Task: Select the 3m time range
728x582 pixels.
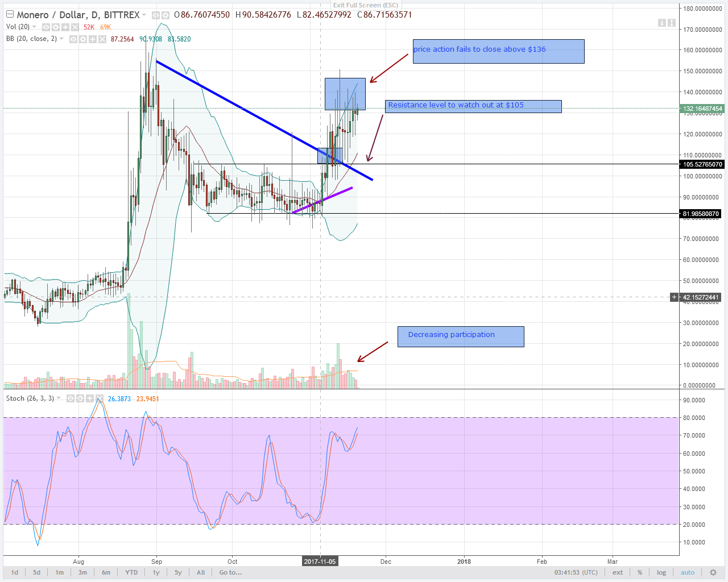Action: tap(82, 572)
